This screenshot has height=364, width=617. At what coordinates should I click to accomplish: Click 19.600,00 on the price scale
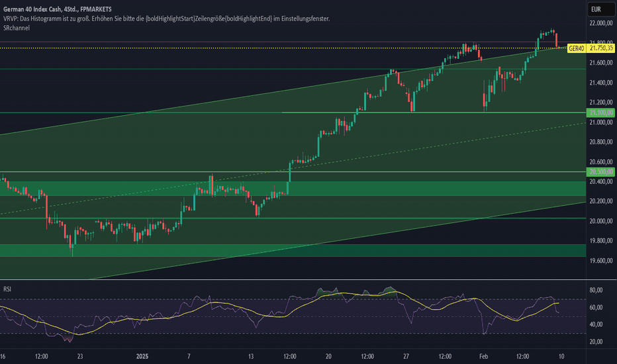[601, 261]
